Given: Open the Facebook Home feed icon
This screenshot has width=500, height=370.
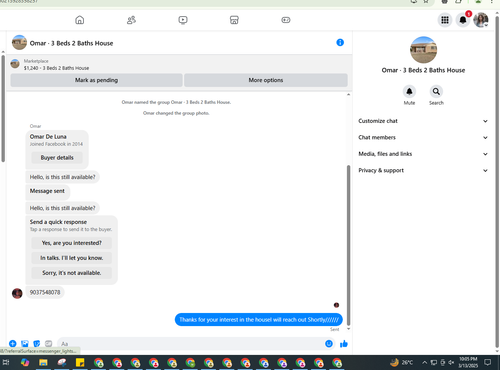Looking at the screenshot, I should tap(80, 20).
